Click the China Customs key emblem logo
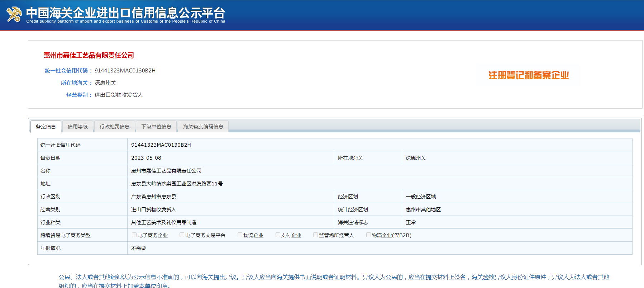Image resolution: width=644 pixels, height=288 pixels. (x=14, y=14)
